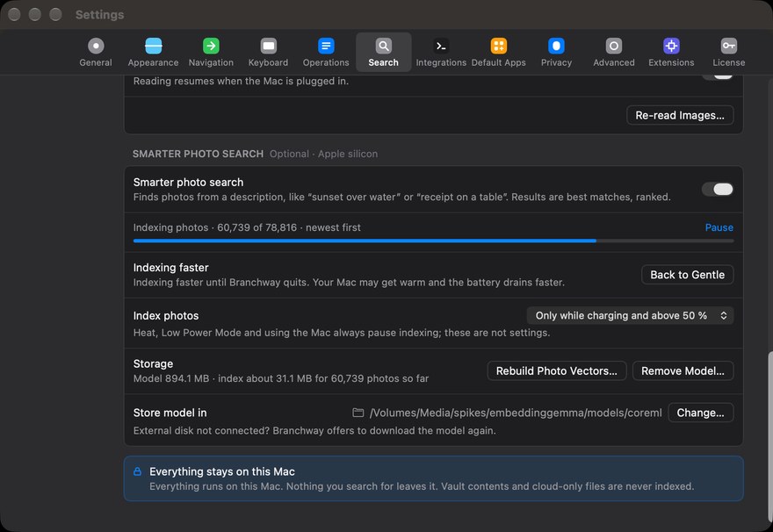This screenshot has width=773, height=532.
Task: Select the Search magnifier icon
Action: coord(384,46)
